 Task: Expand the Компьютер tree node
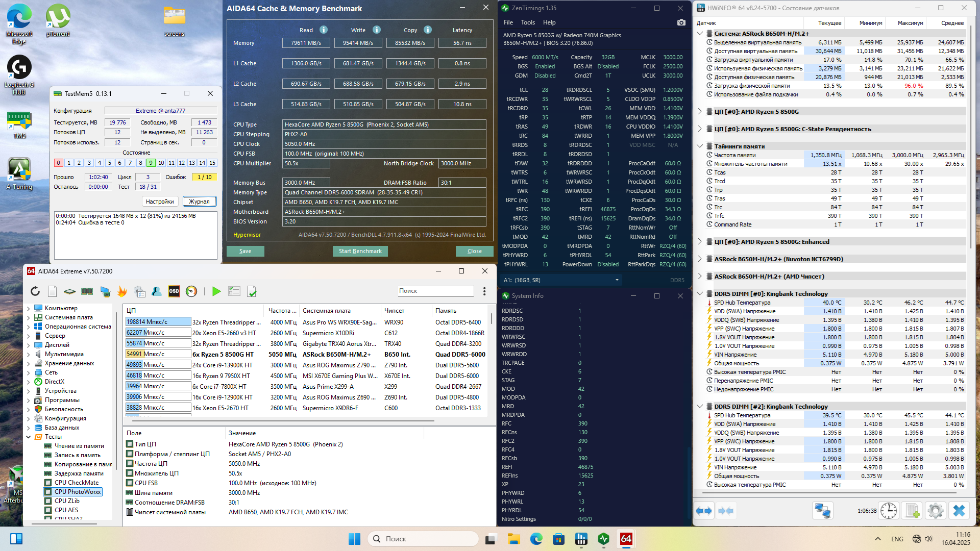29,308
